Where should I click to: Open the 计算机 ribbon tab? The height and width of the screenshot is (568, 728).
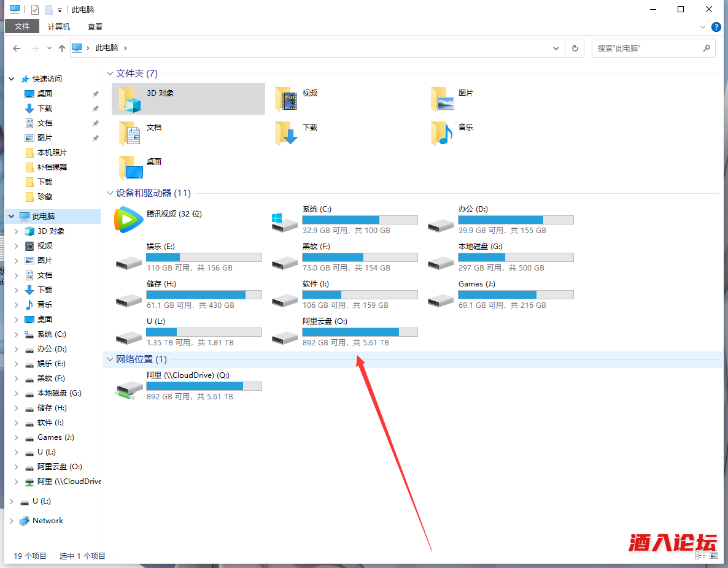[59, 26]
